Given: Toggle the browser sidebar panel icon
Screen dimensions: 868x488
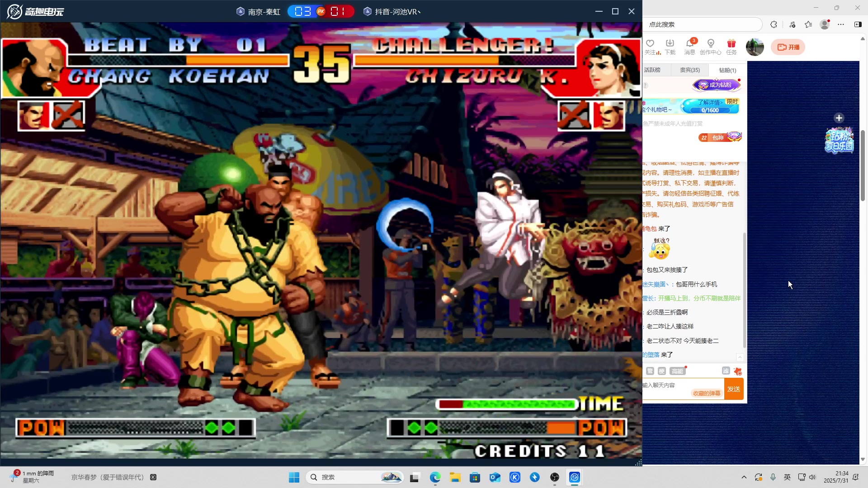Looking at the screenshot, I should click(858, 24).
